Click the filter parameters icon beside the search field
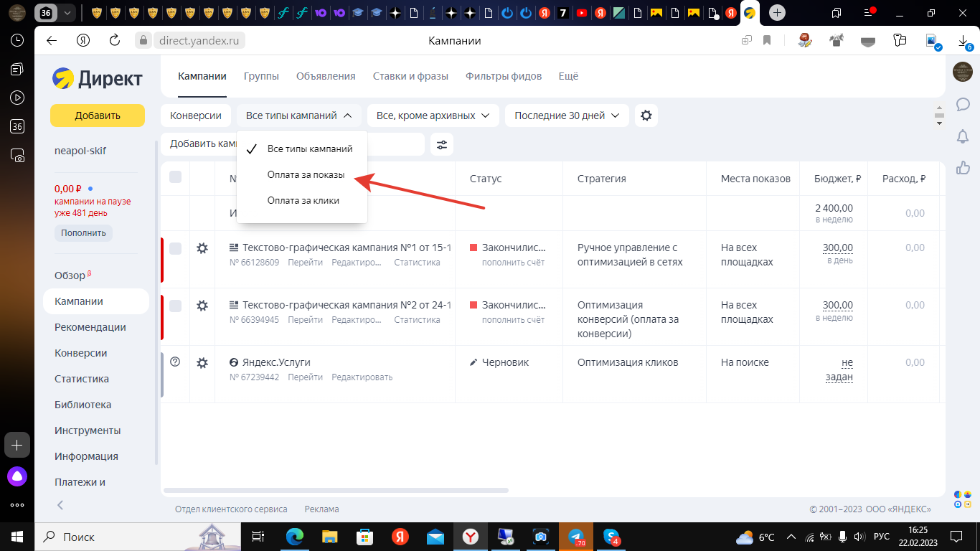Screen dimensions: 980x551 click(442, 144)
